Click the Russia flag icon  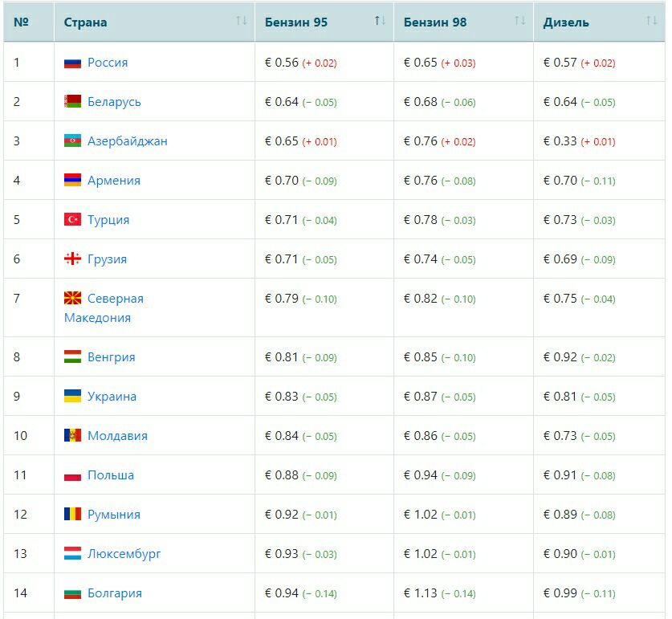72,63
